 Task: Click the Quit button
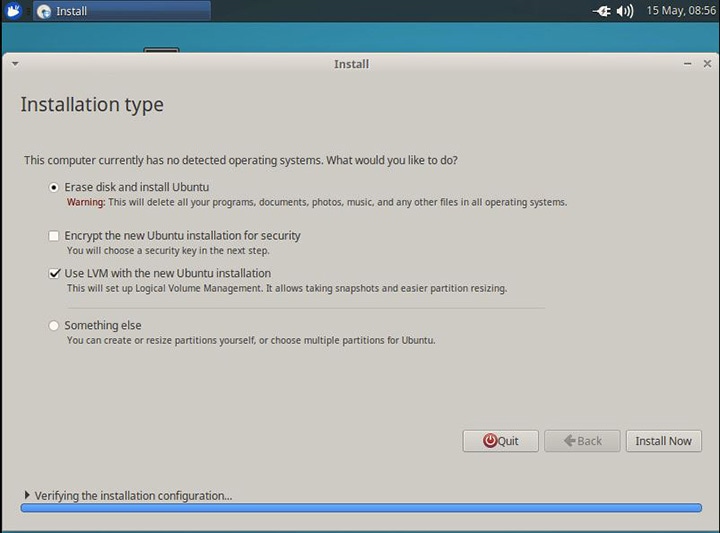click(x=501, y=441)
